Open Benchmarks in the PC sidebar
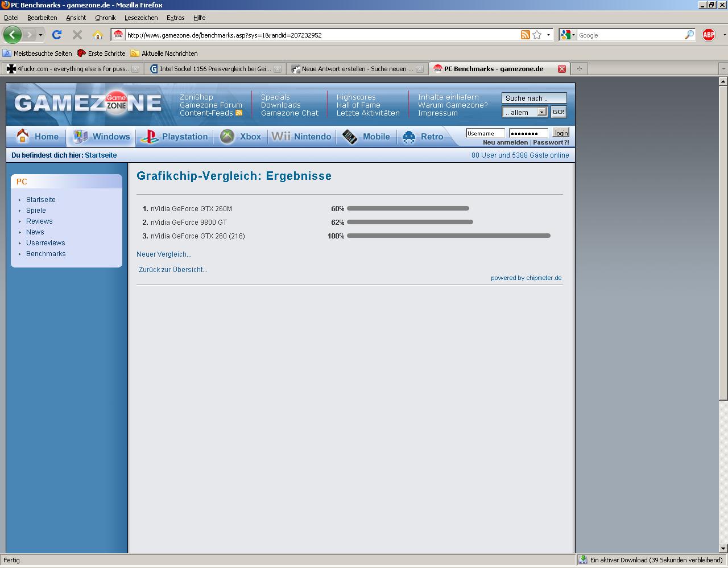Screen dimensions: 728x568 tap(45, 254)
